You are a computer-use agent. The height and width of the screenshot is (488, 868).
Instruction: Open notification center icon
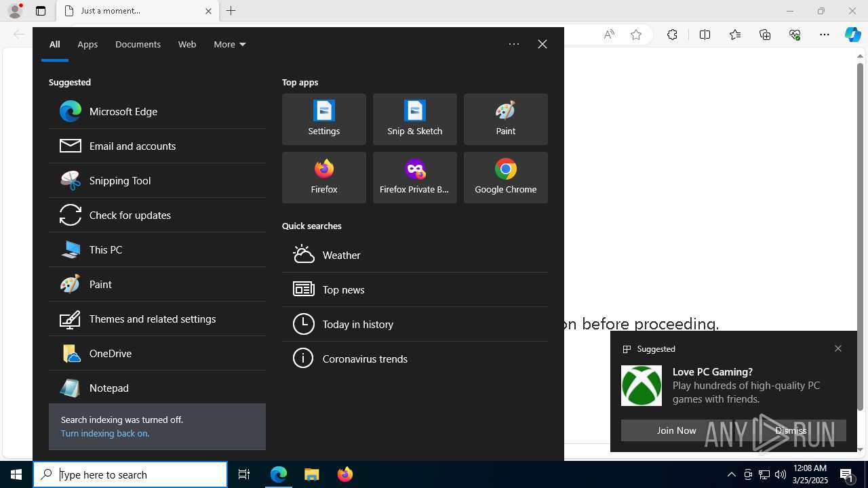[847, 474]
